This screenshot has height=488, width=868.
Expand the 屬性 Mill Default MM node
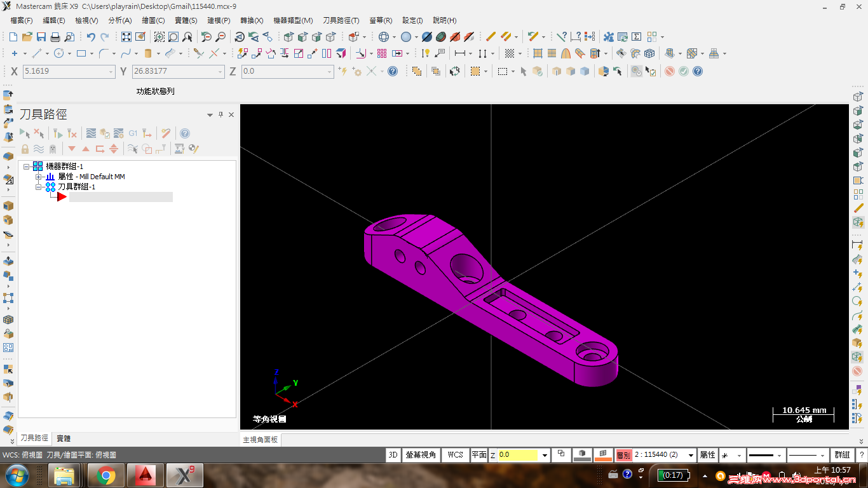click(x=38, y=177)
